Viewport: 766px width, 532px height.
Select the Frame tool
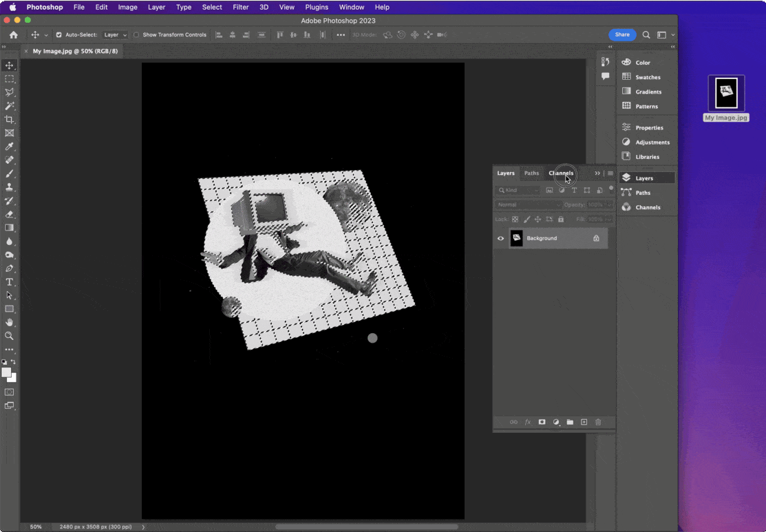[x=9, y=133]
